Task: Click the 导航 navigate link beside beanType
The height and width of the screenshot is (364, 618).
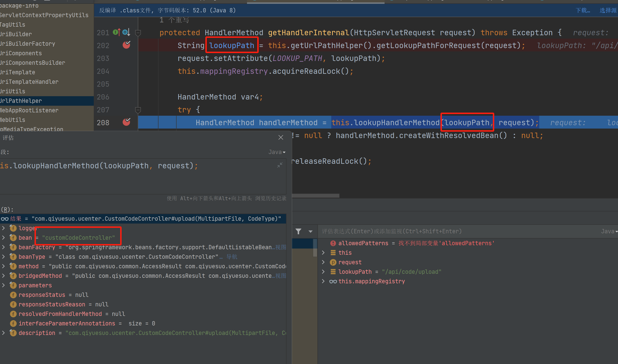Action: 232,257
